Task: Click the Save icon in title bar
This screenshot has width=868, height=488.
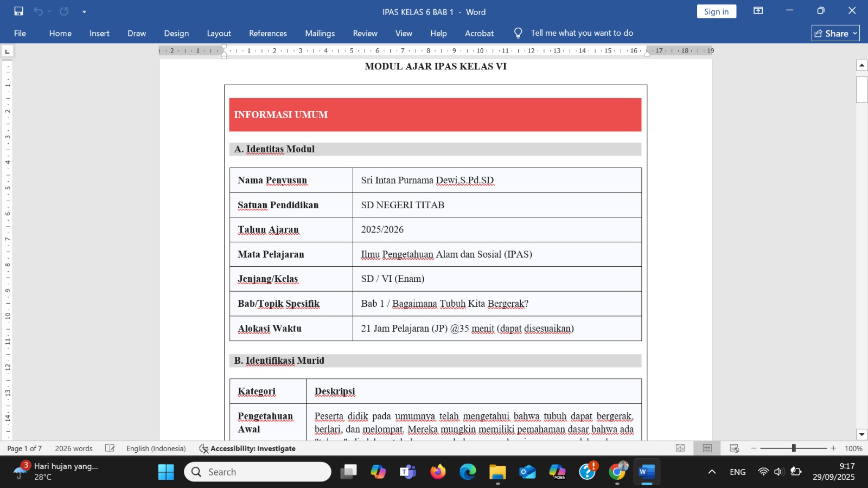Action: (18, 11)
